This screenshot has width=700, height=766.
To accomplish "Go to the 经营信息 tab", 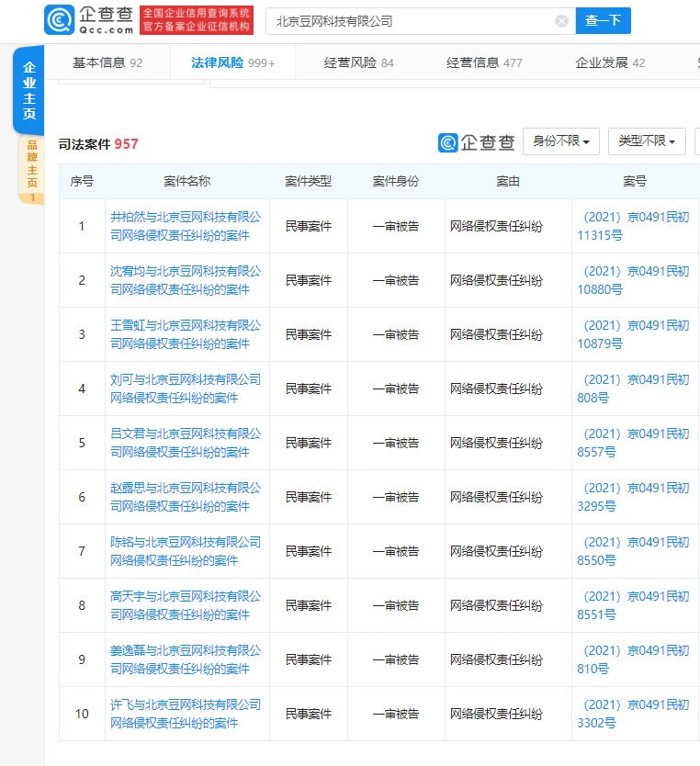I will (x=484, y=63).
